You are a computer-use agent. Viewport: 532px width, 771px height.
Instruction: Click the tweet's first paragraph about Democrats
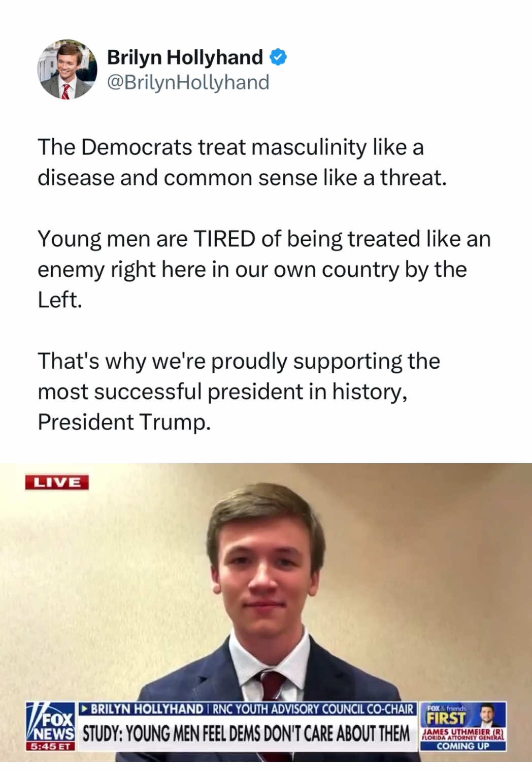tap(242, 163)
